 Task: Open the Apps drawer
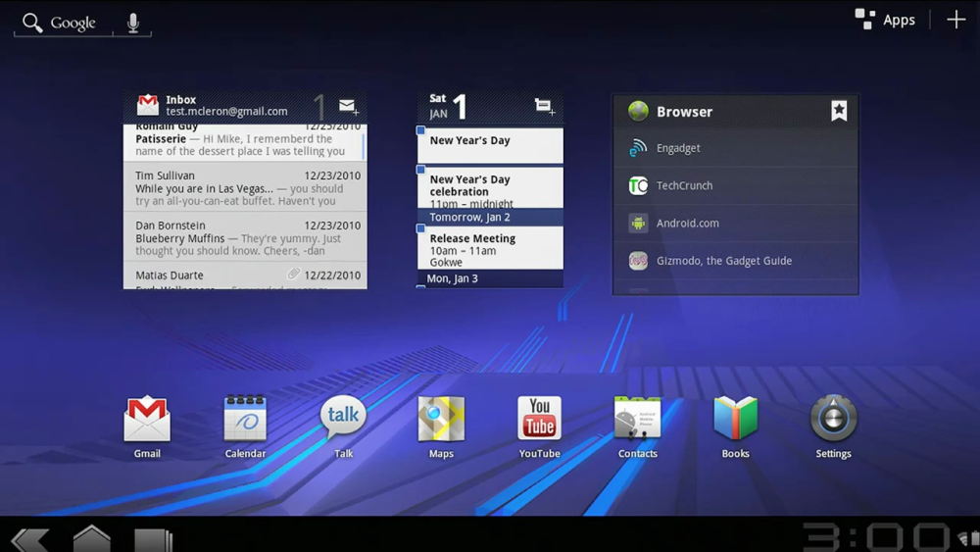(x=885, y=20)
